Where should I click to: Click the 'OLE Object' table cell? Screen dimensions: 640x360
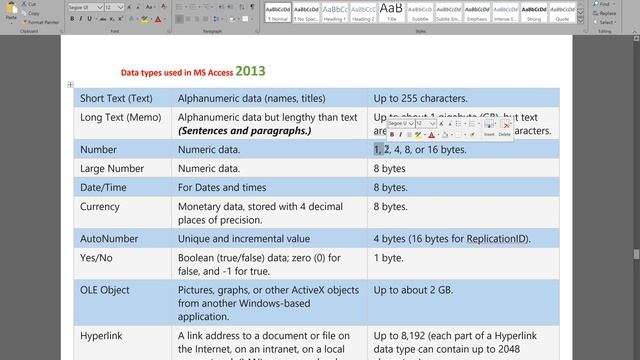pyautogui.click(x=122, y=303)
